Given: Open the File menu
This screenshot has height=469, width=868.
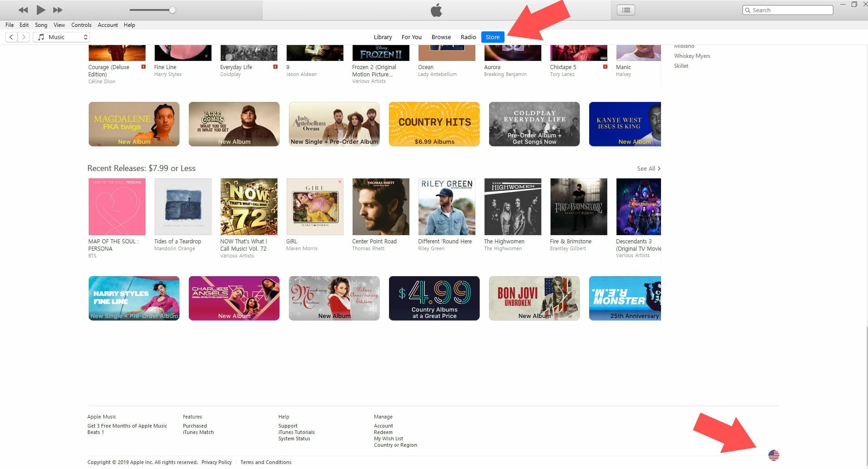Looking at the screenshot, I should pos(10,25).
